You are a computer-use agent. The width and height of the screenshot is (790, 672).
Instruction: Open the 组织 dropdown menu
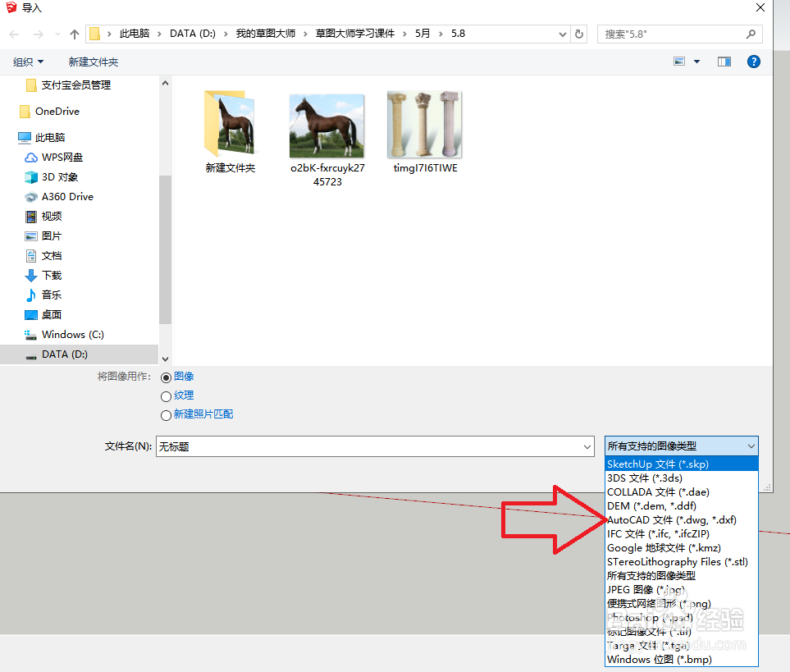28,61
